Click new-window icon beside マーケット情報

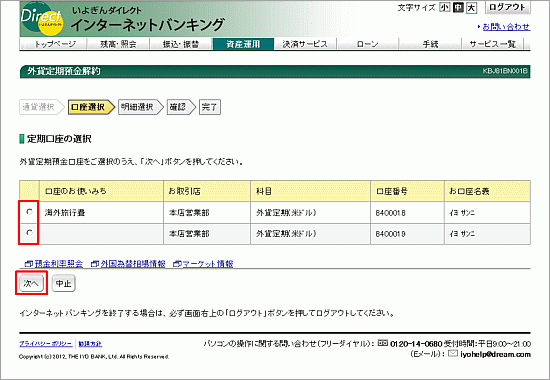[177, 264]
